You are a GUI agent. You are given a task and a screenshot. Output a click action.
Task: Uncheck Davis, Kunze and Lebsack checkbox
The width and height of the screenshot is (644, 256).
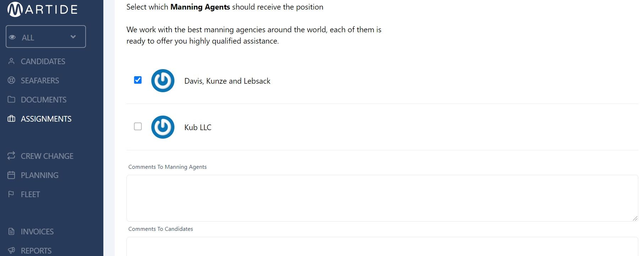(138, 80)
